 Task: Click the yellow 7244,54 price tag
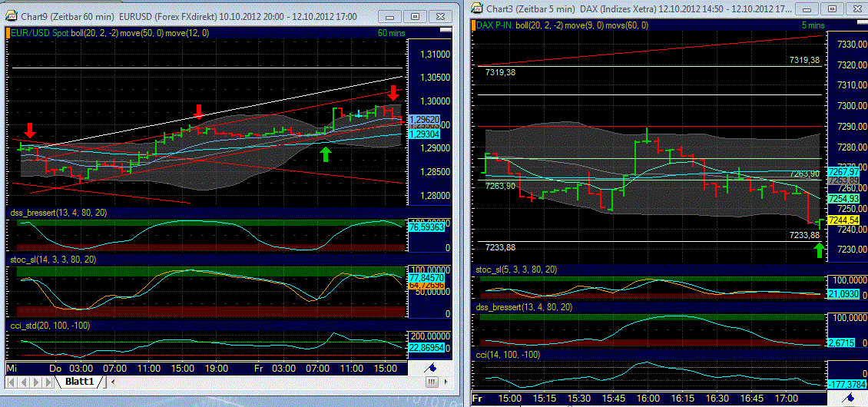click(843, 220)
